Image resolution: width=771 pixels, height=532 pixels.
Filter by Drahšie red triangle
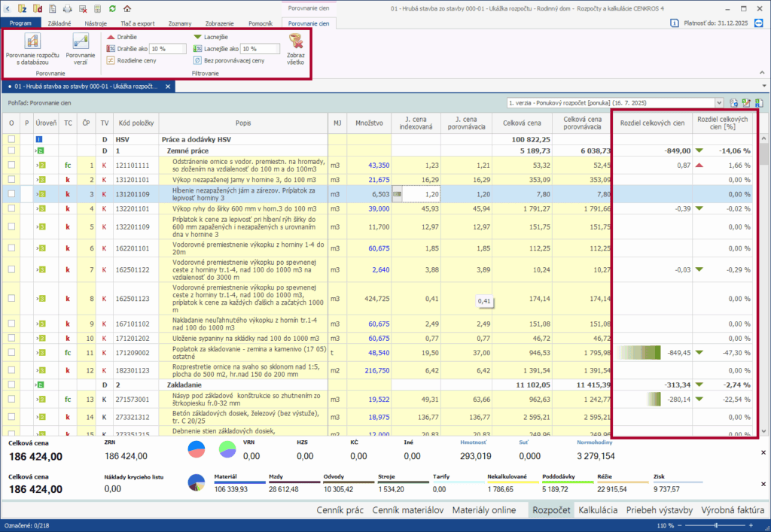(111, 36)
